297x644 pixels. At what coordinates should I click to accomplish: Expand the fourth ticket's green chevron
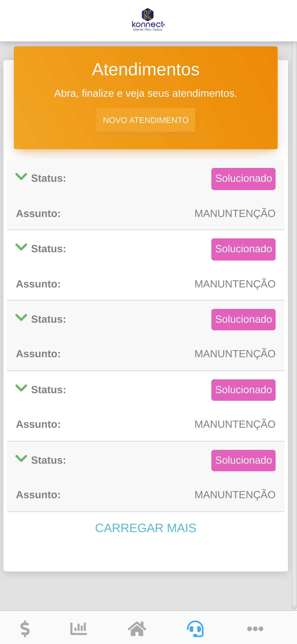coord(21,388)
